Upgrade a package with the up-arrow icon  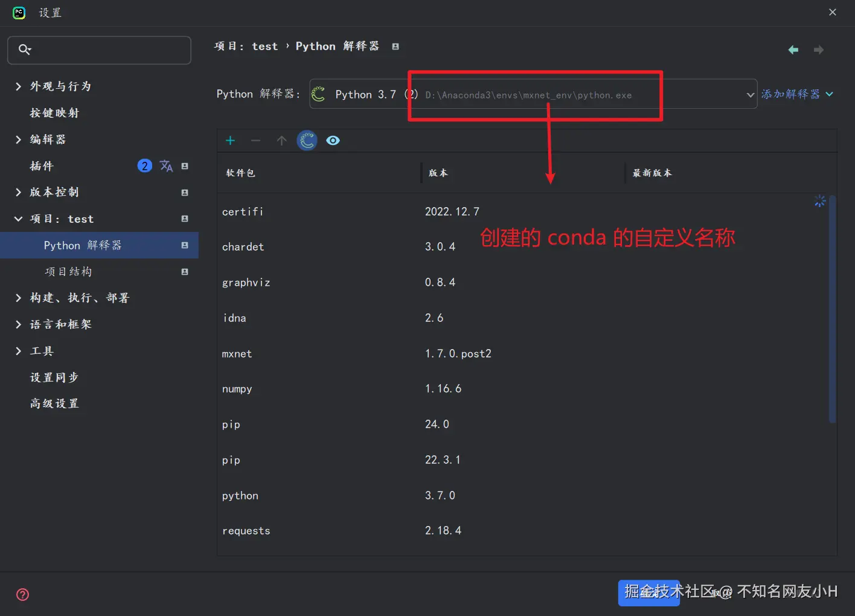281,140
